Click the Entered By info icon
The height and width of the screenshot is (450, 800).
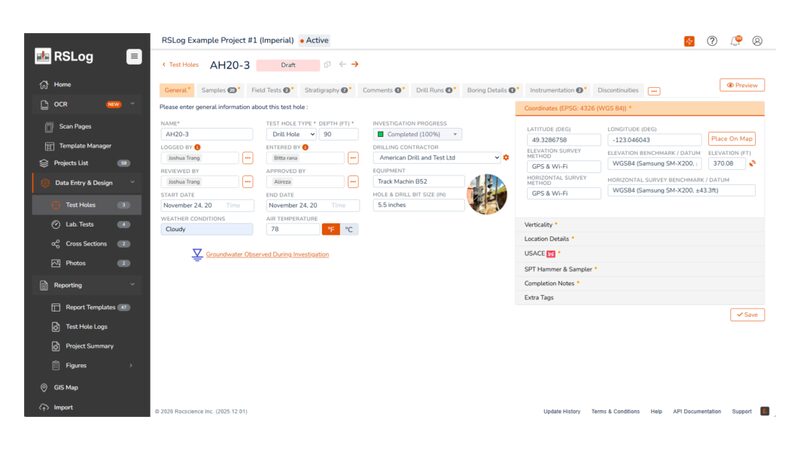point(305,147)
